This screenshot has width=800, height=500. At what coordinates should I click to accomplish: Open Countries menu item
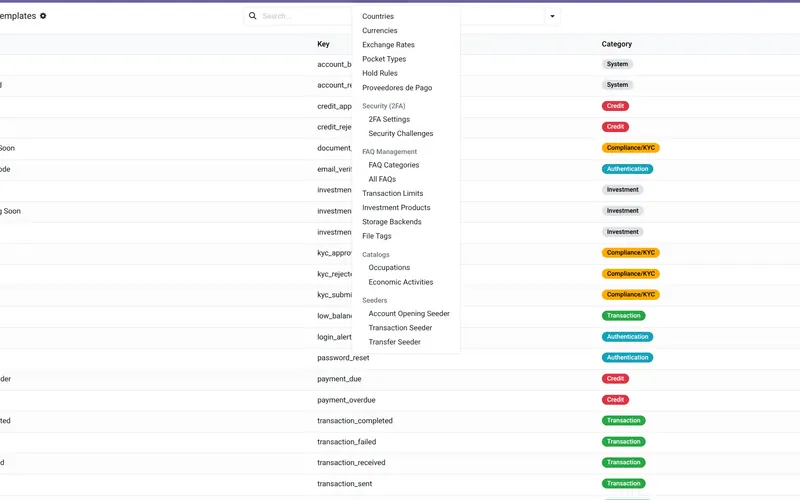pyautogui.click(x=378, y=16)
